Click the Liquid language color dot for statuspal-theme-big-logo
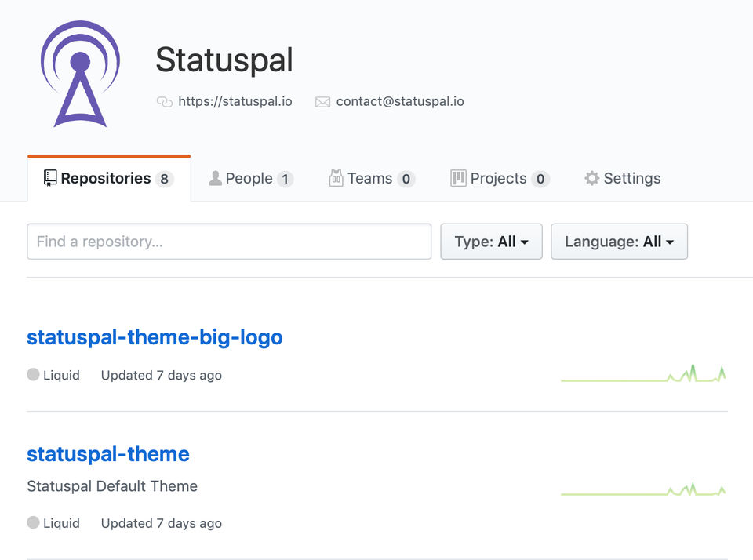Screen dimensions: 753x560 pos(33,375)
